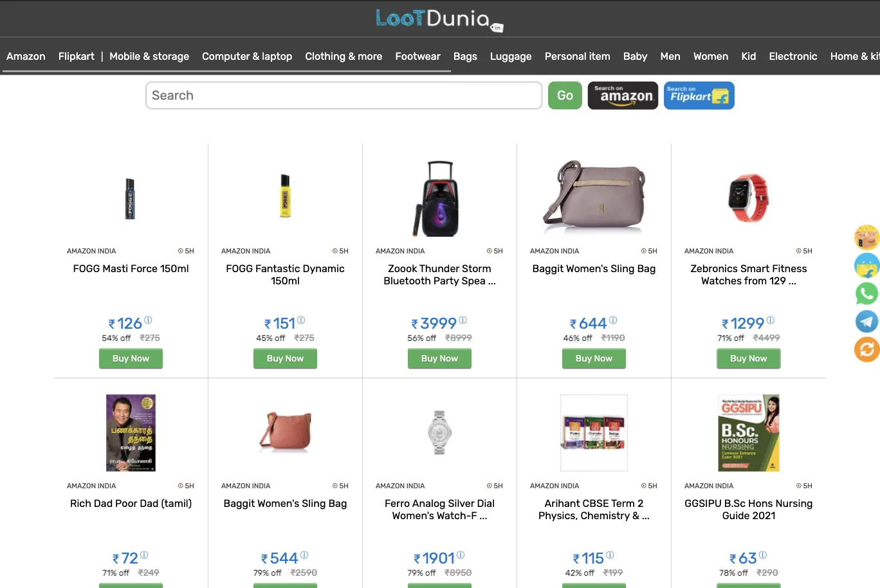This screenshot has height=588, width=880.
Task: Click the Flipkart bag floating icon
Action: (x=866, y=266)
